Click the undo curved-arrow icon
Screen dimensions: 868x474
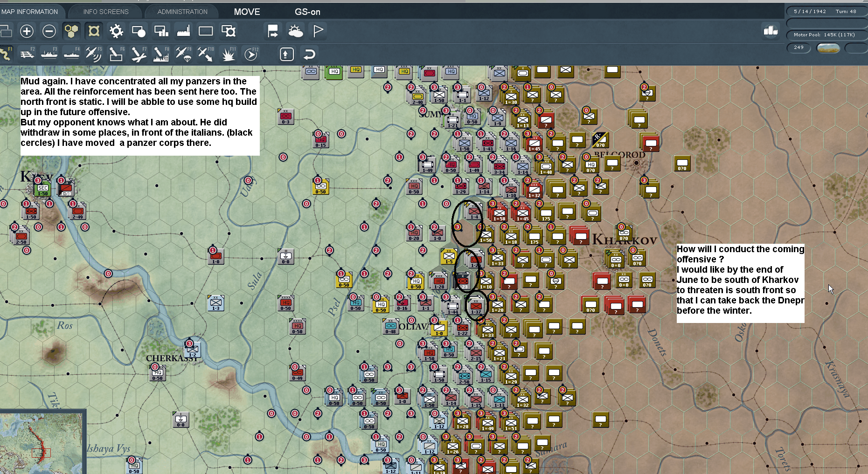309,55
